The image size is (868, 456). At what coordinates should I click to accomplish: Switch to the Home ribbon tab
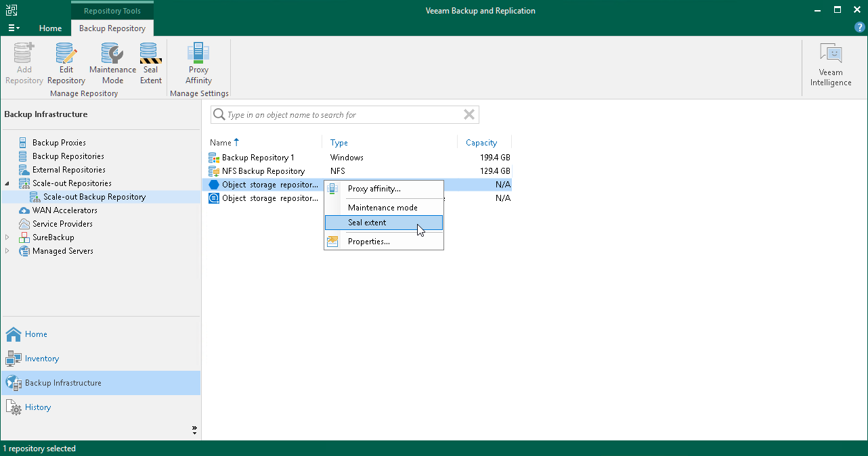[50, 28]
